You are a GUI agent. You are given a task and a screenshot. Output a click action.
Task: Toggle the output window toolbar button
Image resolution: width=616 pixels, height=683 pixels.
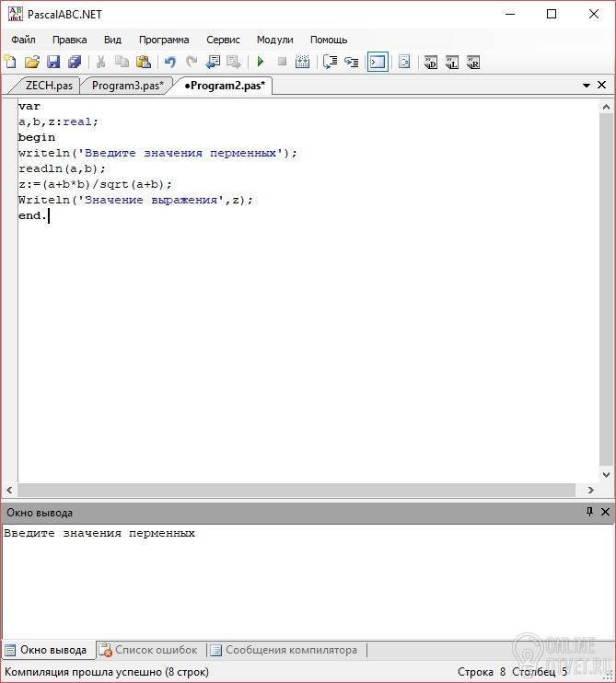378,62
